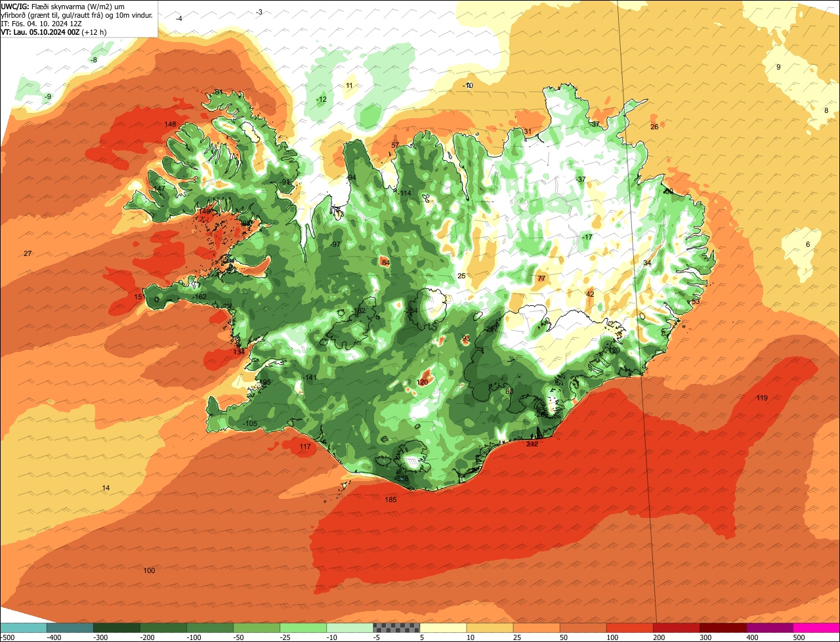Screen dimensions: 840x642
Task: Click the highland value '120' in the south
Action: [x=423, y=383]
